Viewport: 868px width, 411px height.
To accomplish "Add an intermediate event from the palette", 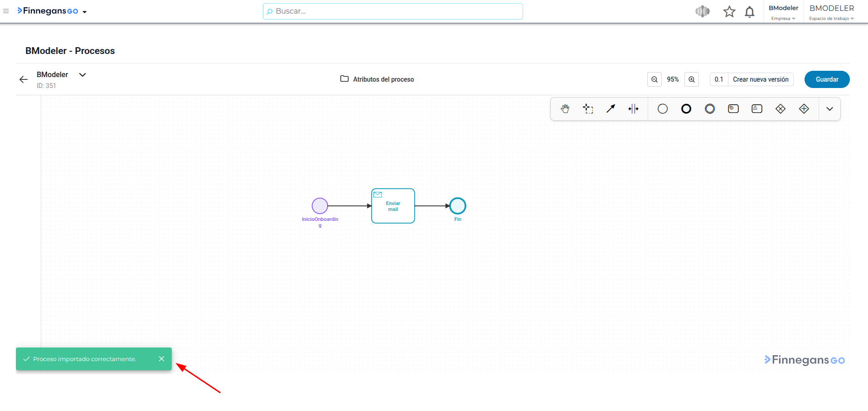I will [710, 109].
